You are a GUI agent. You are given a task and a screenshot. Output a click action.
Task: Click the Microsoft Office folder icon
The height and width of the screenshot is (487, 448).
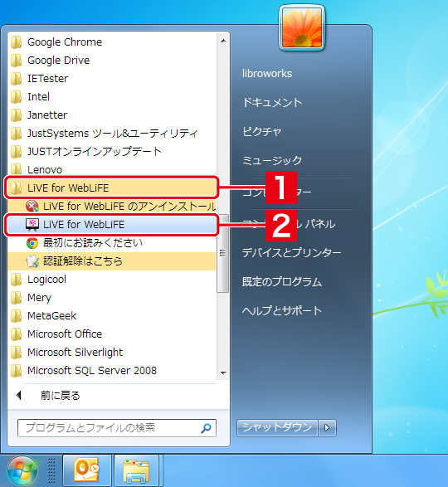point(16,334)
